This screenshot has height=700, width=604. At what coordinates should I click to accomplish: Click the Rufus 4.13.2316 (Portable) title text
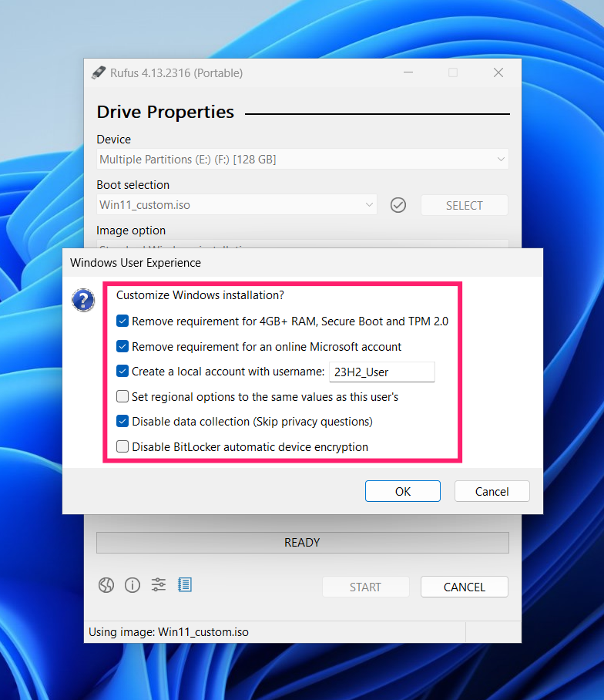click(176, 72)
